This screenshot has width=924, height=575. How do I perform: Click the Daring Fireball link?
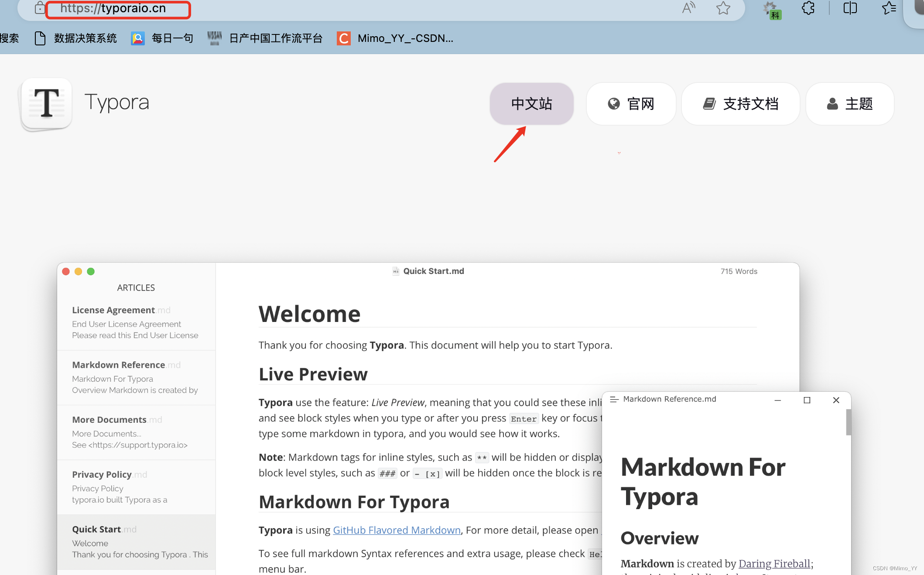[x=774, y=564]
